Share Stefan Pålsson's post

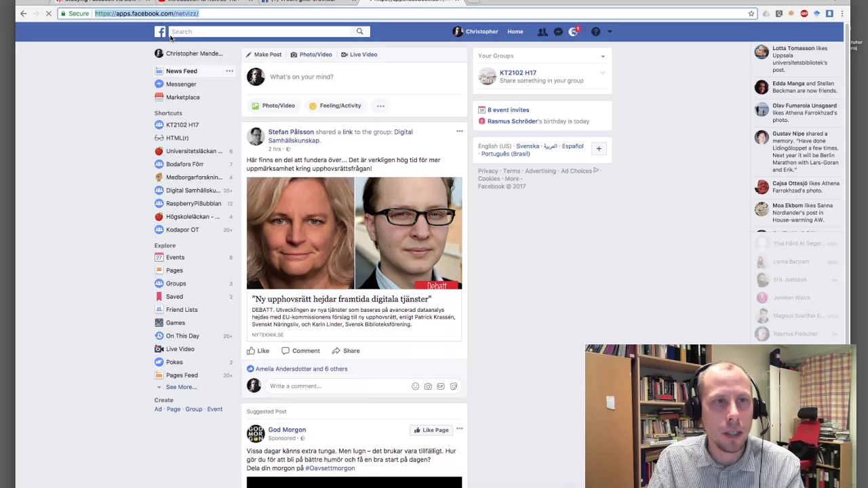(346, 350)
